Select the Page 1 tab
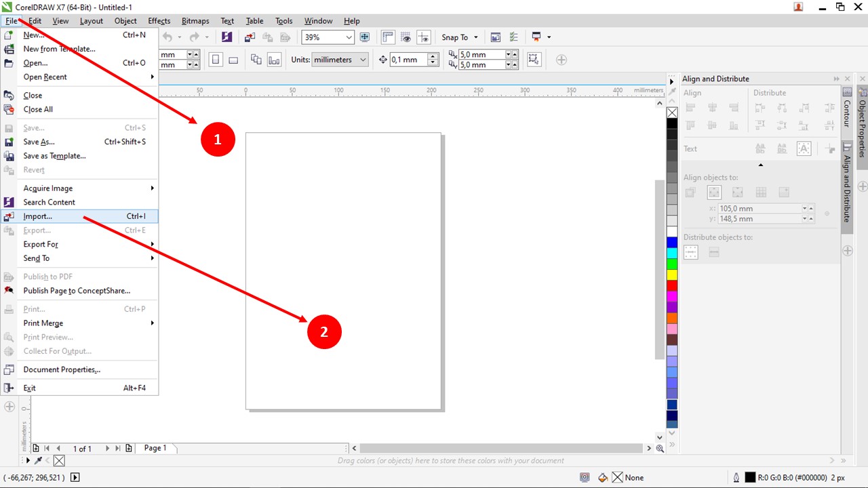The height and width of the screenshot is (488, 868). (x=155, y=448)
